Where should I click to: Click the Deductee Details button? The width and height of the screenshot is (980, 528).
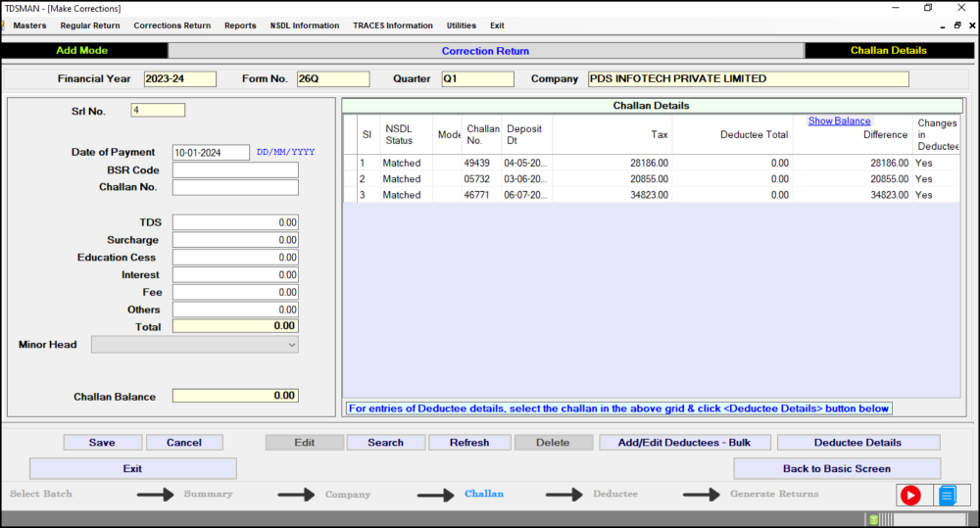click(x=858, y=443)
